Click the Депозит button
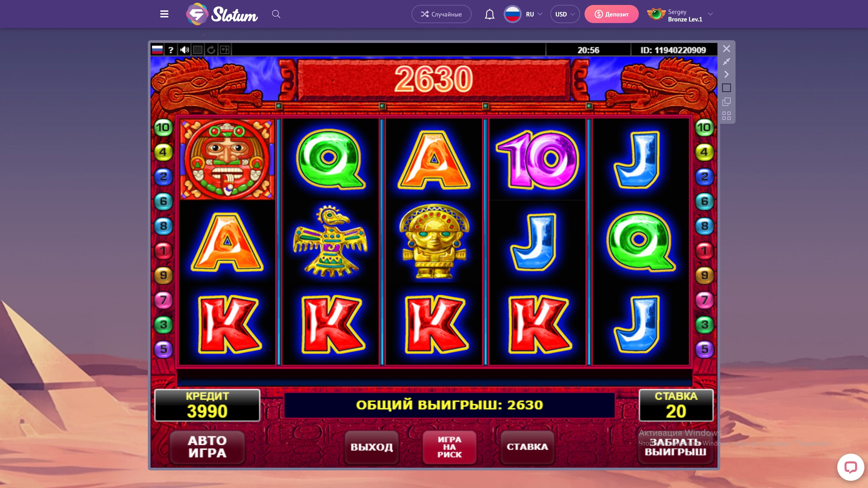 click(611, 14)
